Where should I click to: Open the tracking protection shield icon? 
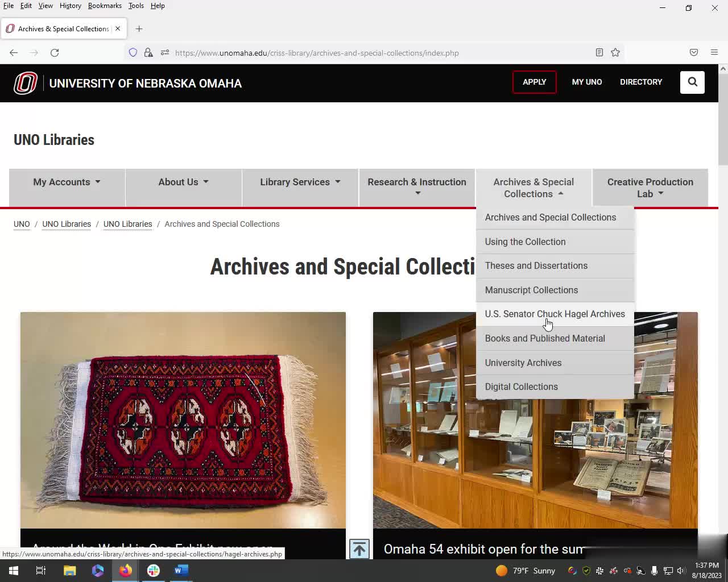(133, 53)
